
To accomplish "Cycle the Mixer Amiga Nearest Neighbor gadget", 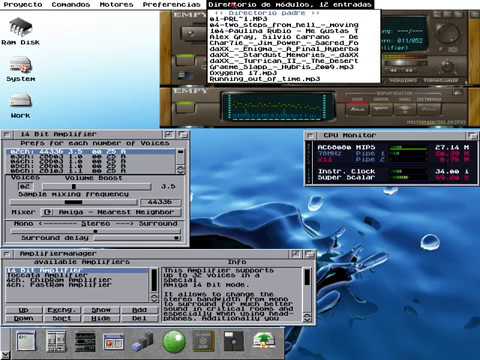I will (112, 212).
